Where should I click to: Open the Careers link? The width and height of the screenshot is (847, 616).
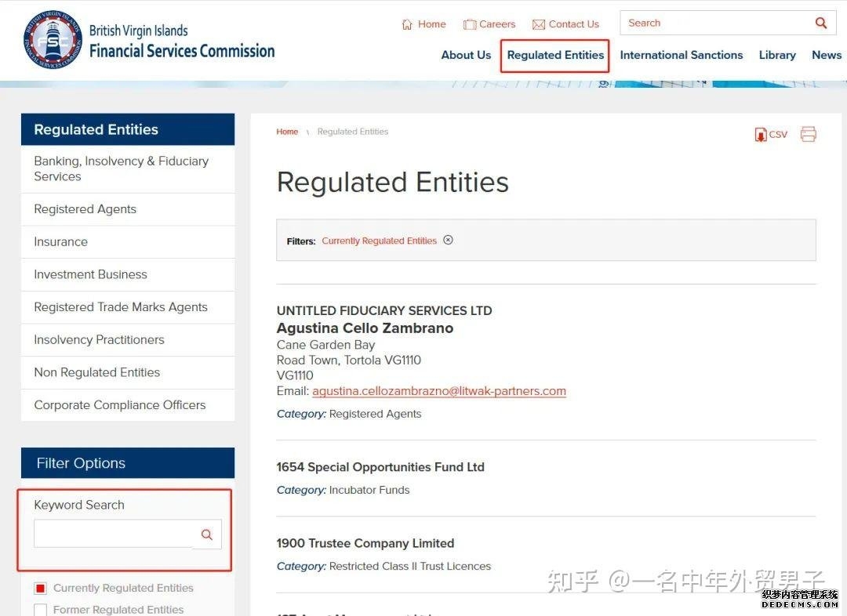(x=489, y=24)
